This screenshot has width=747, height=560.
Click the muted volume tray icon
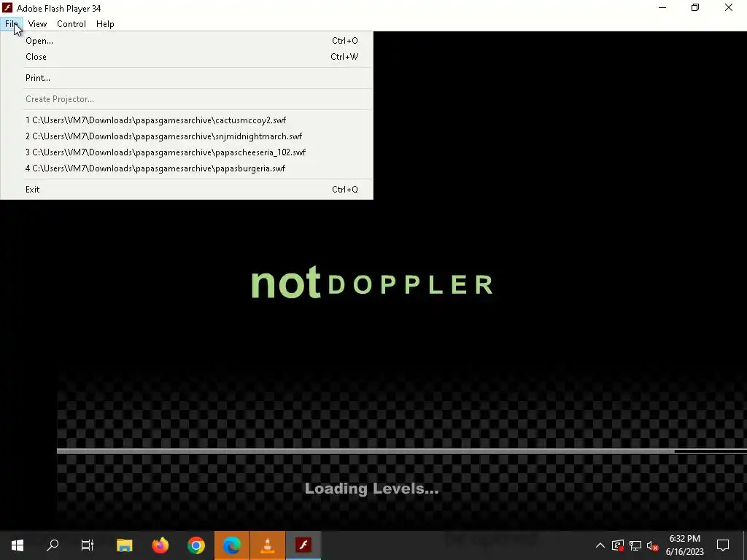(x=653, y=545)
